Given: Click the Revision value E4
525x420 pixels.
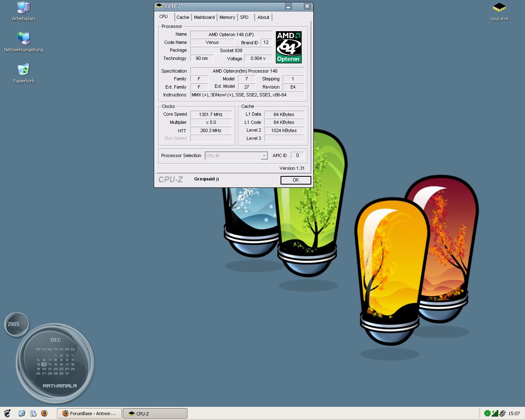Looking at the screenshot, I should point(293,87).
